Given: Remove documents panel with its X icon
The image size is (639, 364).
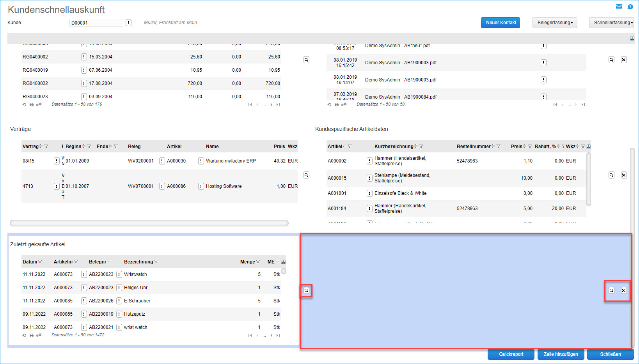Looking at the screenshot, I should coord(624,60).
